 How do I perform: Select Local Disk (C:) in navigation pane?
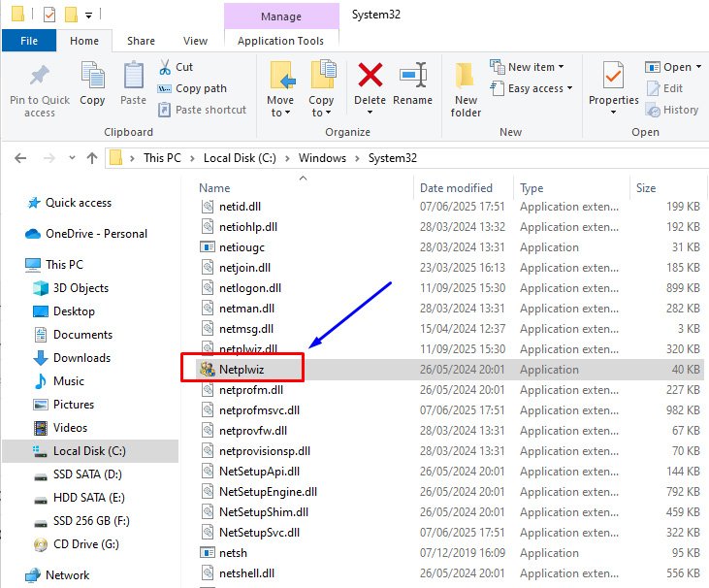point(89,451)
